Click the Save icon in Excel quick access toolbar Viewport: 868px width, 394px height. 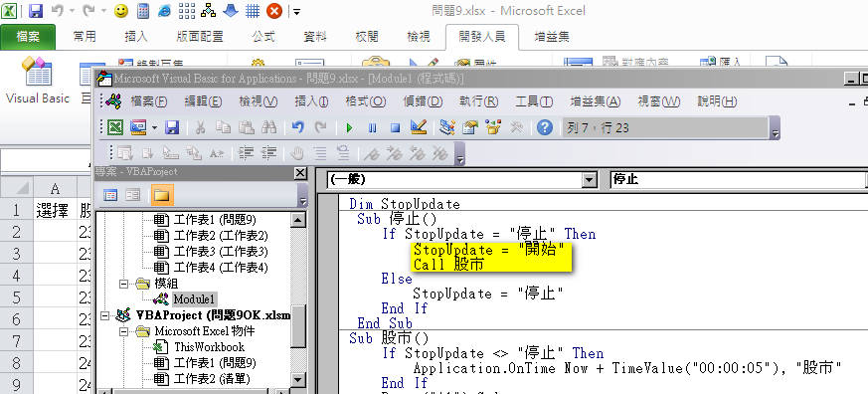tap(36, 11)
